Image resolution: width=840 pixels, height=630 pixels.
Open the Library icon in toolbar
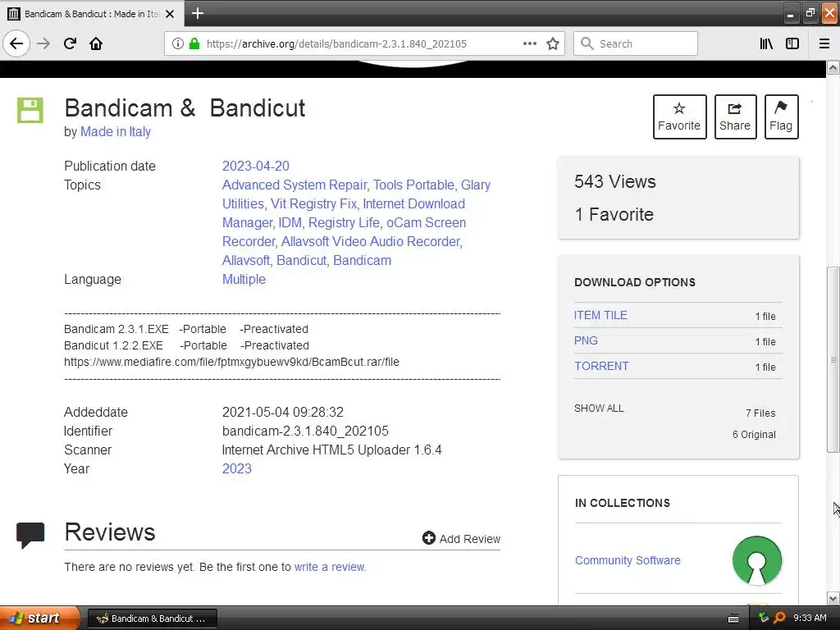pyautogui.click(x=766, y=43)
